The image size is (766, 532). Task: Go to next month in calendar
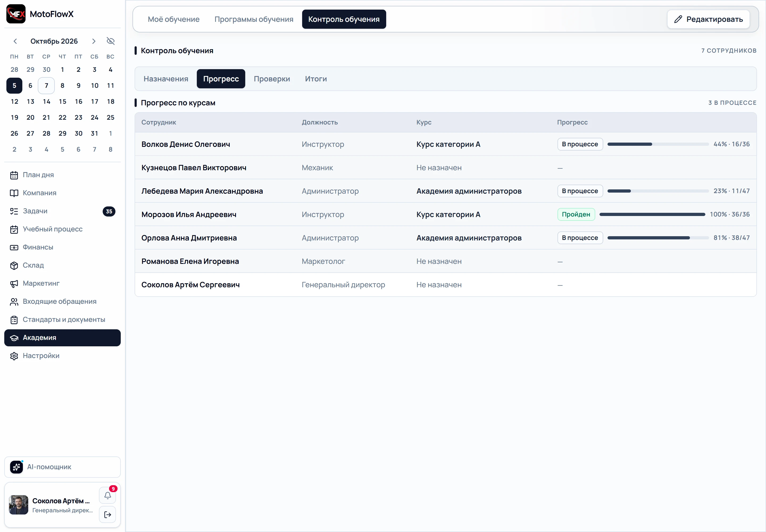[x=94, y=41]
